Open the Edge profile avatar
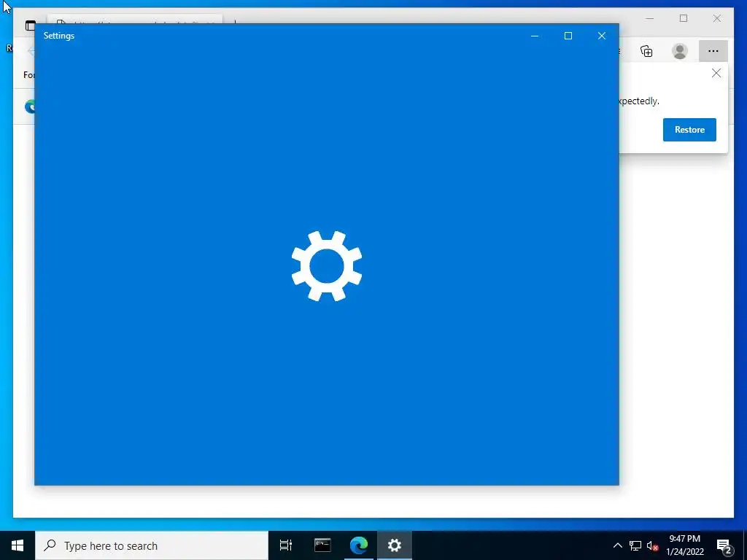The image size is (747, 560). [x=680, y=51]
